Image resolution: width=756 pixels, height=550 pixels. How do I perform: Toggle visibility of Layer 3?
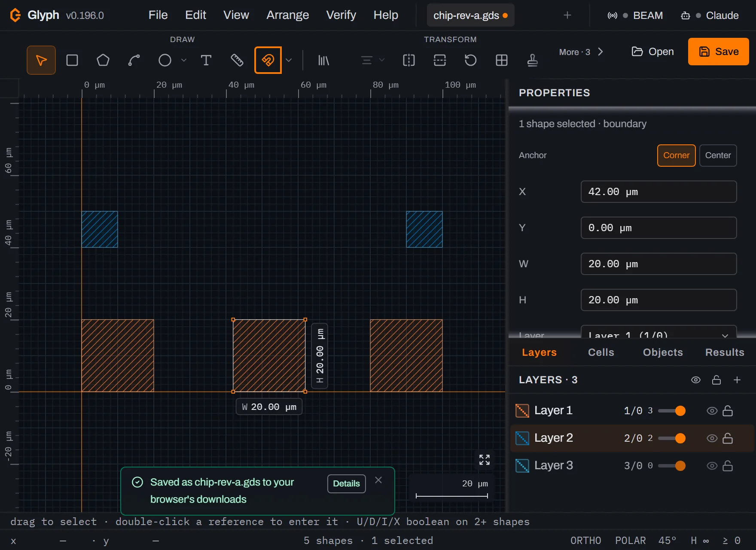pyautogui.click(x=712, y=466)
